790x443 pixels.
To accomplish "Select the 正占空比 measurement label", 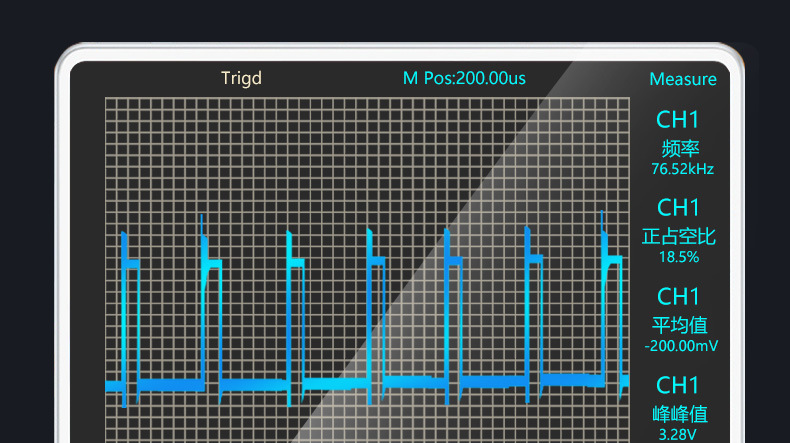I will (x=679, y=236).
